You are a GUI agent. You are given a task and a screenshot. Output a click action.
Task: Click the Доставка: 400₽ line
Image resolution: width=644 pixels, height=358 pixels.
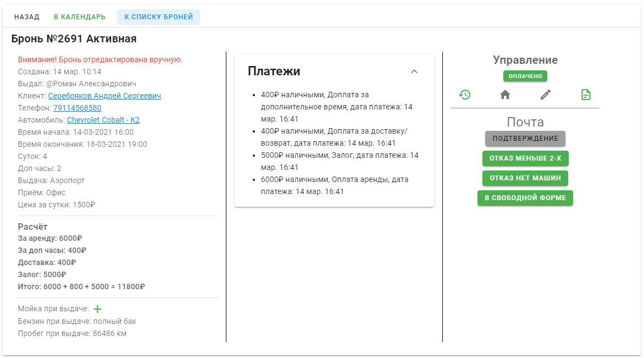pos(47,263)
